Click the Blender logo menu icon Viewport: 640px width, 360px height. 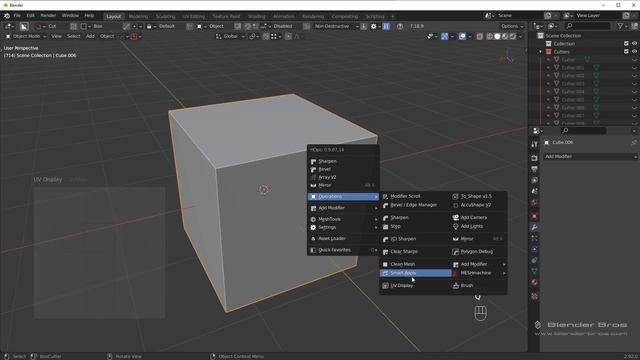click(7, 16)
